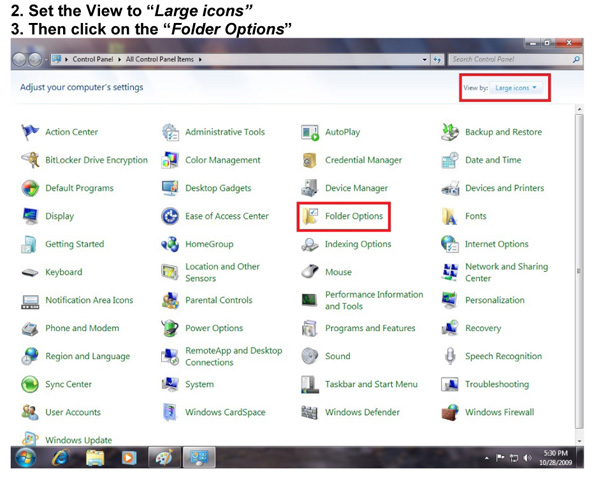This screenshot has width=615, height=488.
Task: Open the Troubleshooting link
Action: (497, 384)
